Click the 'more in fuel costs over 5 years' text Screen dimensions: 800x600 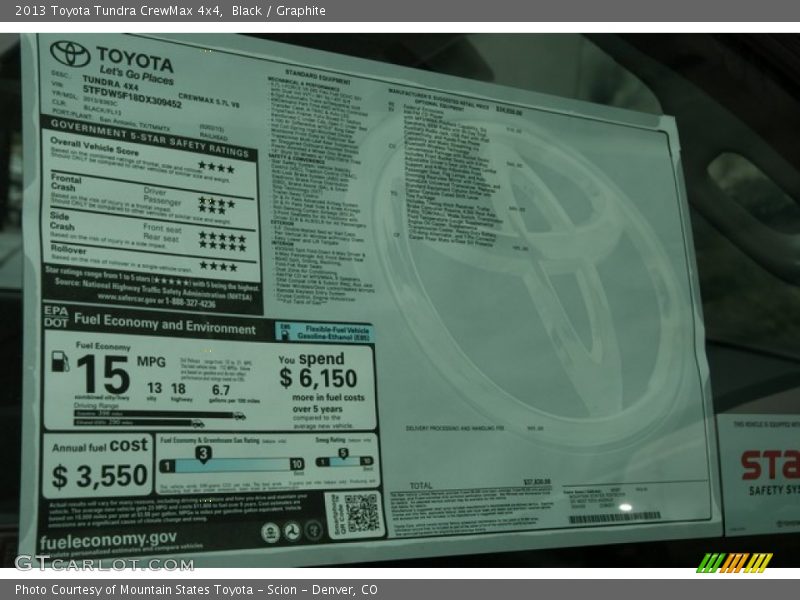coord(329,403)
